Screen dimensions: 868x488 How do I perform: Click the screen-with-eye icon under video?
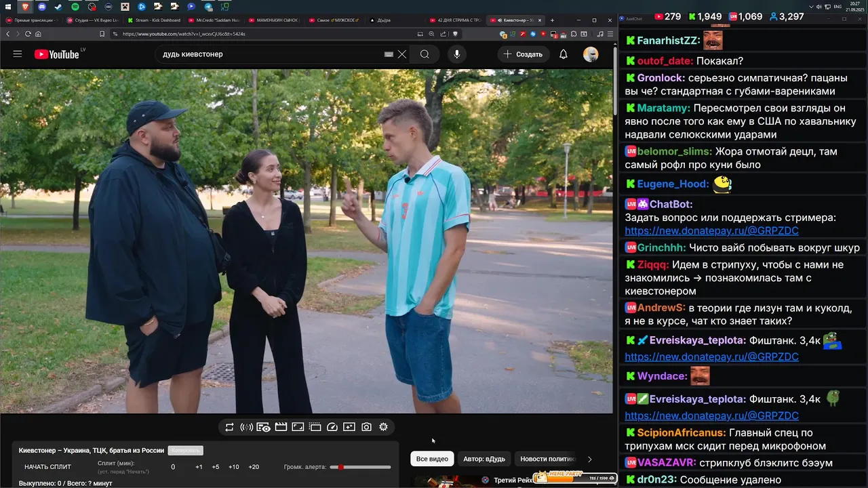click(263, 427)
